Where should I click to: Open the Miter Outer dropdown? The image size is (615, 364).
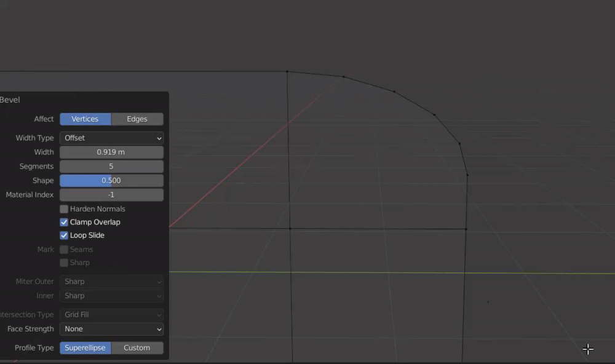111,282
